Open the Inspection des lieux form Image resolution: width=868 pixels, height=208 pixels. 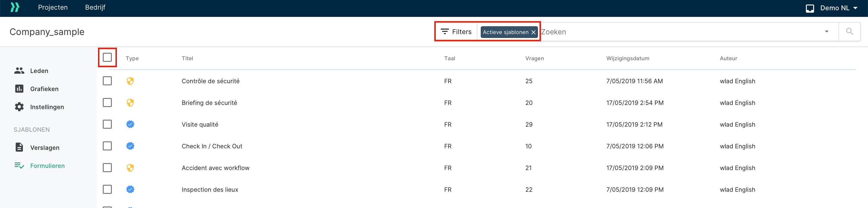click(x=209, y=190)
